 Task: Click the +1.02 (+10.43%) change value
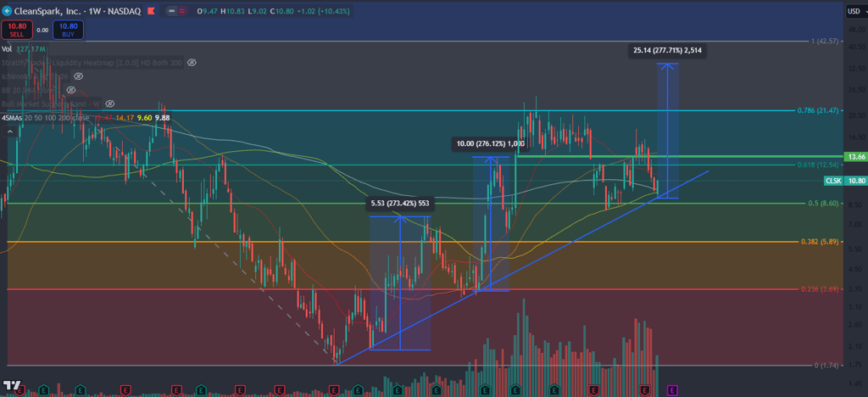coord(321,10)
